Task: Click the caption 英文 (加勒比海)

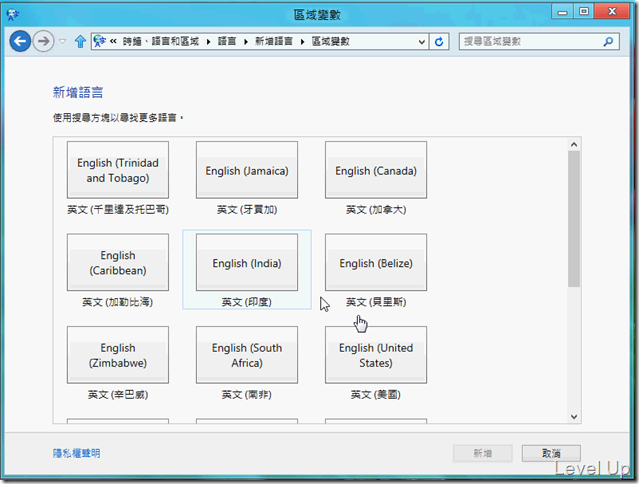Action: [118, 302]
